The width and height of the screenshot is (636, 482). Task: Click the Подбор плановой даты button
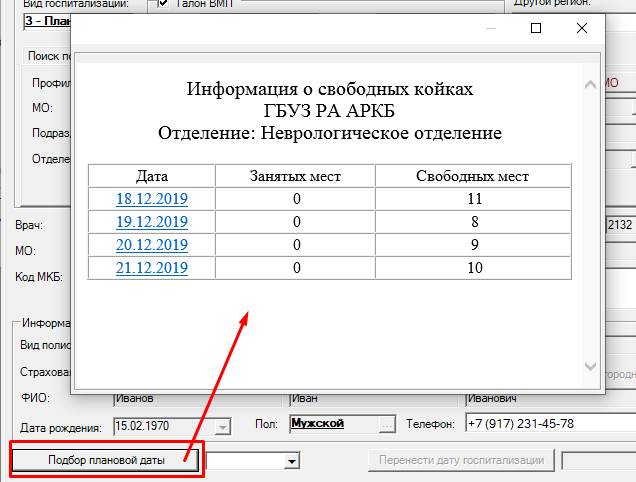(x=106, y=460)
